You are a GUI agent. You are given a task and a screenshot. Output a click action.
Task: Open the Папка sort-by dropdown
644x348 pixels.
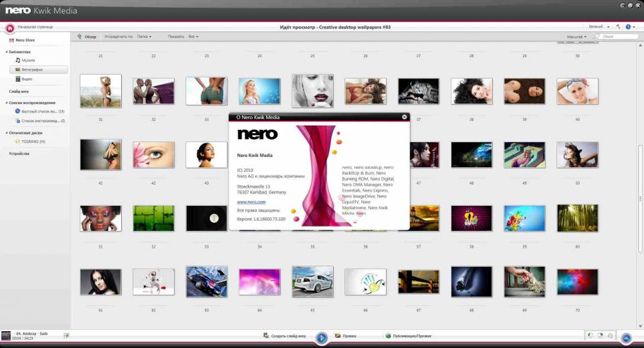(144, 37)
